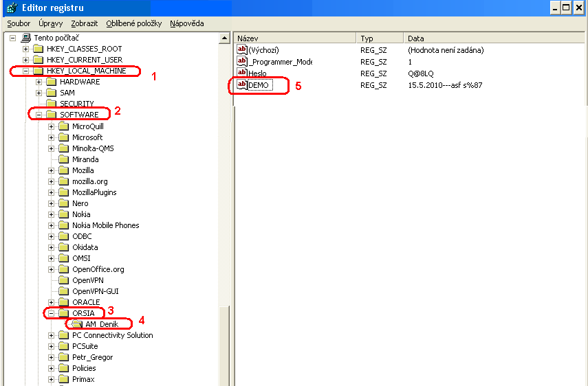
Task: Expand the SAM key
Action: pyautogui.click(x=39, y=93)
